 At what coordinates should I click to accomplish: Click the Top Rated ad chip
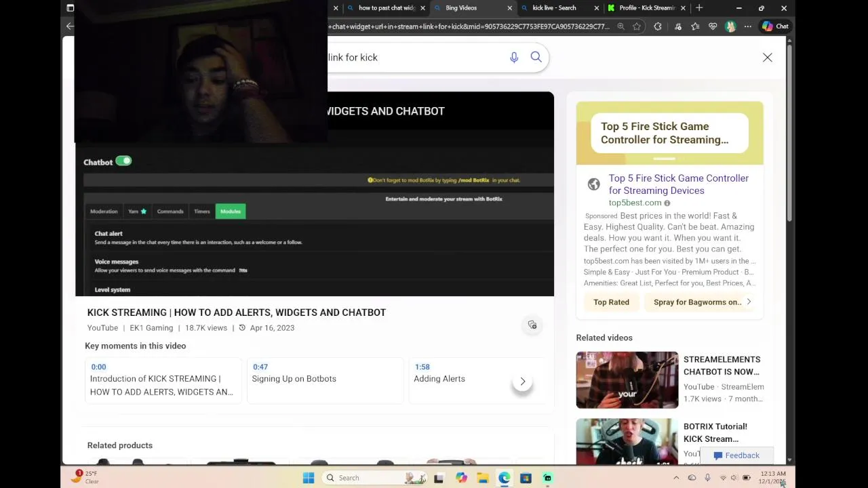click(611, 302)
